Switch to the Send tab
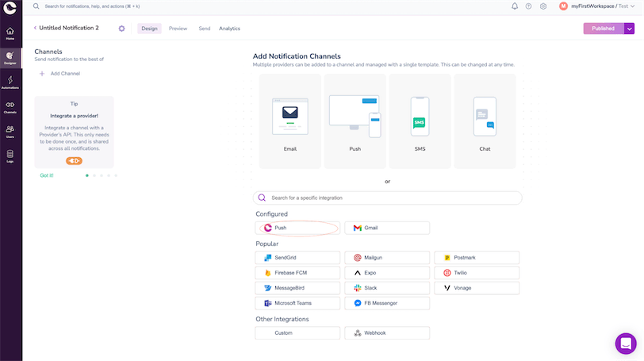 [204, 29]
